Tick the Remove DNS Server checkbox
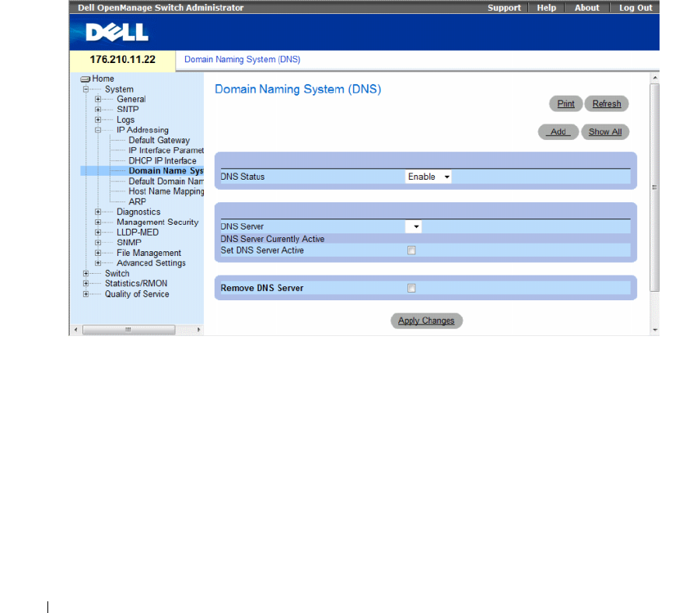The image size is (700, 613). click(411, 288)
